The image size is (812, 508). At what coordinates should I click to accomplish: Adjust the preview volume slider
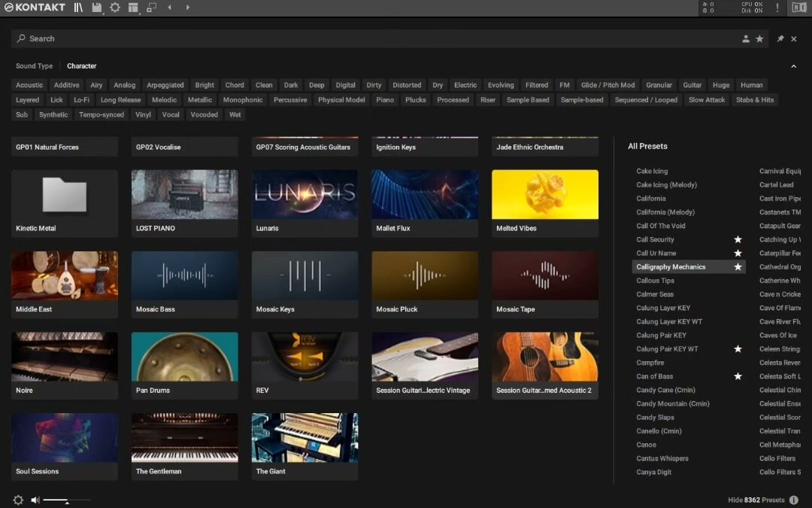click(67, 500)
